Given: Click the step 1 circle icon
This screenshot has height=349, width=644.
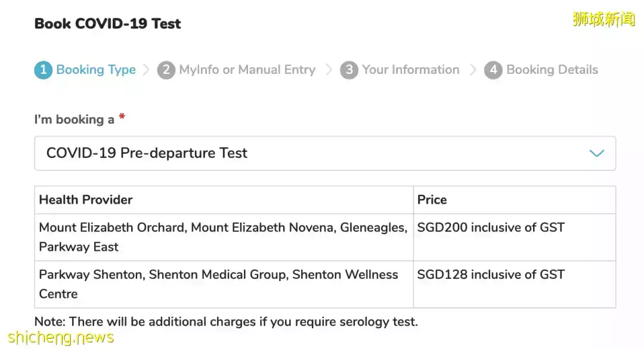Looking at the screenshot, I should 43,70.
